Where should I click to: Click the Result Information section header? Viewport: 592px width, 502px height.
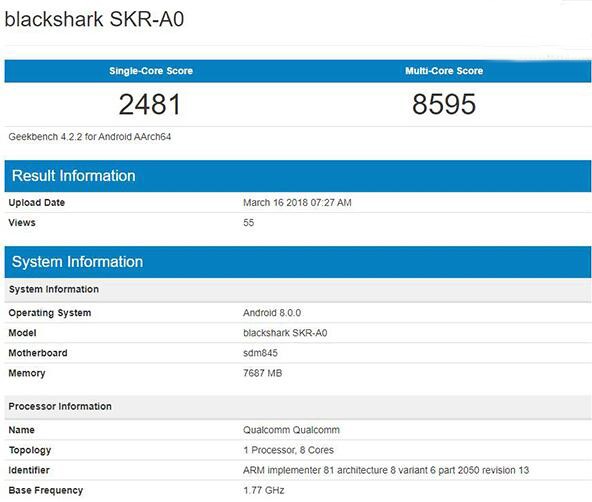298,176
